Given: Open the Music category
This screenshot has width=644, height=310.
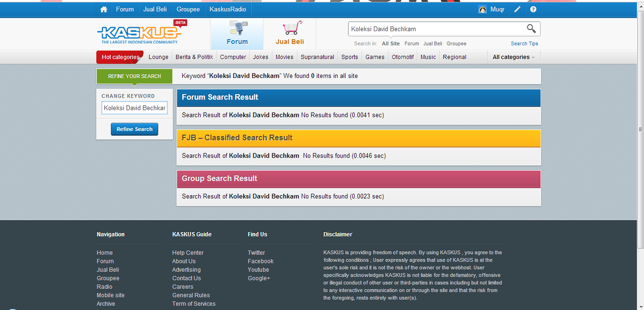Looking at the screenshot, I should tap(428, 57).
